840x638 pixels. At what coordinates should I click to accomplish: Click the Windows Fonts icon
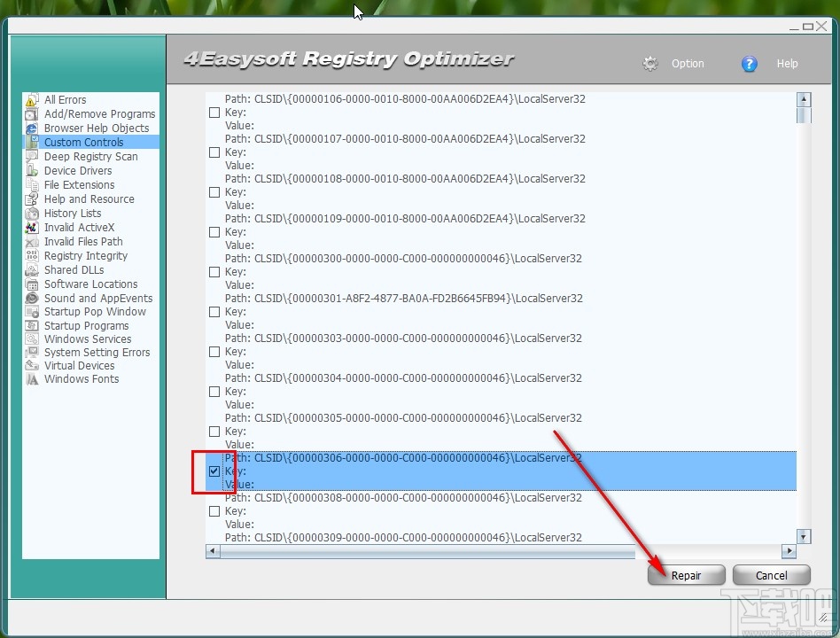(x=32, y=379)
